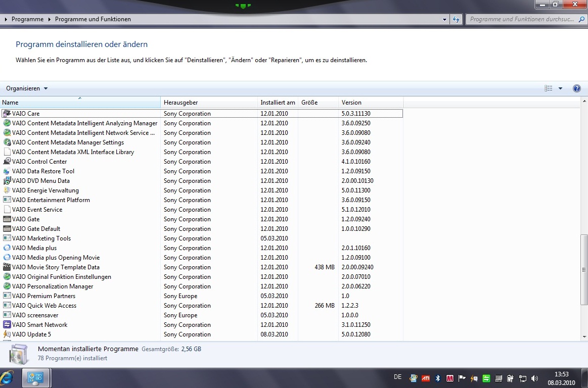
Task: Click the scroll up arrow
Action: point(584,101)
